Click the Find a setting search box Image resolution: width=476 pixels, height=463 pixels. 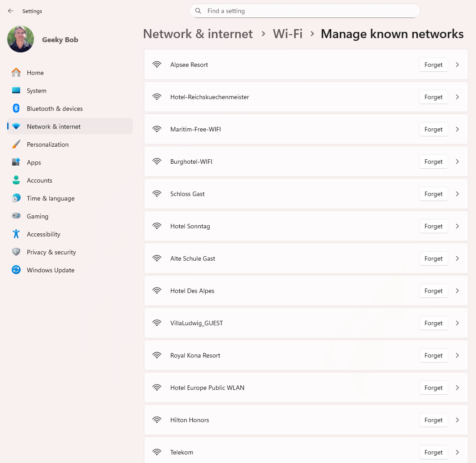(x=309, y=11)
